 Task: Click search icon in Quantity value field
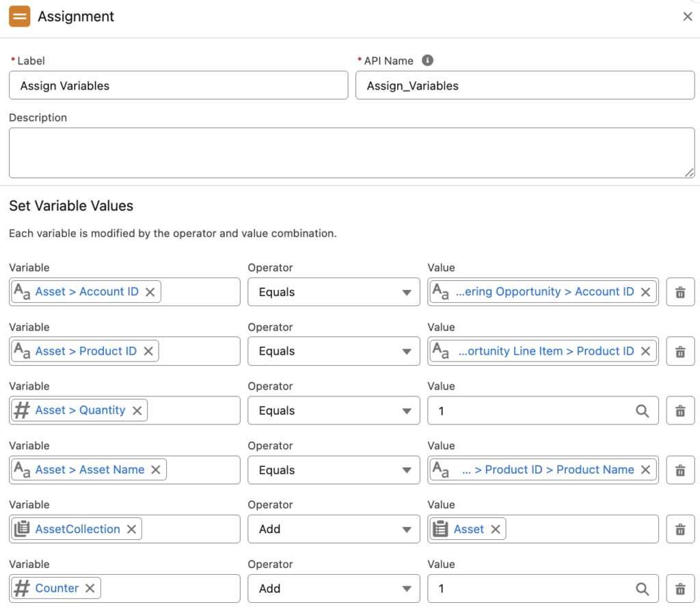click(x=642, y=411)
